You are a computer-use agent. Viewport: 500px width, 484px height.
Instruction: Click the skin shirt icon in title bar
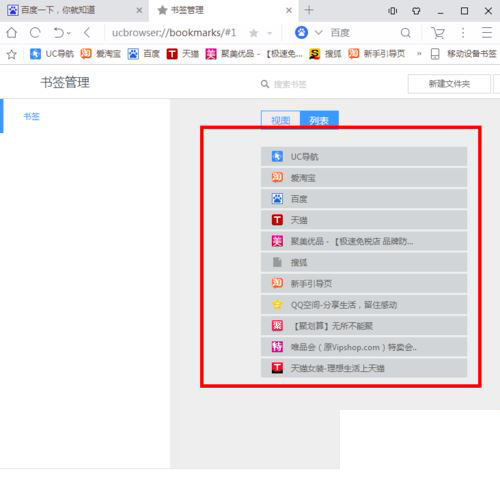(x=416, y=11)
